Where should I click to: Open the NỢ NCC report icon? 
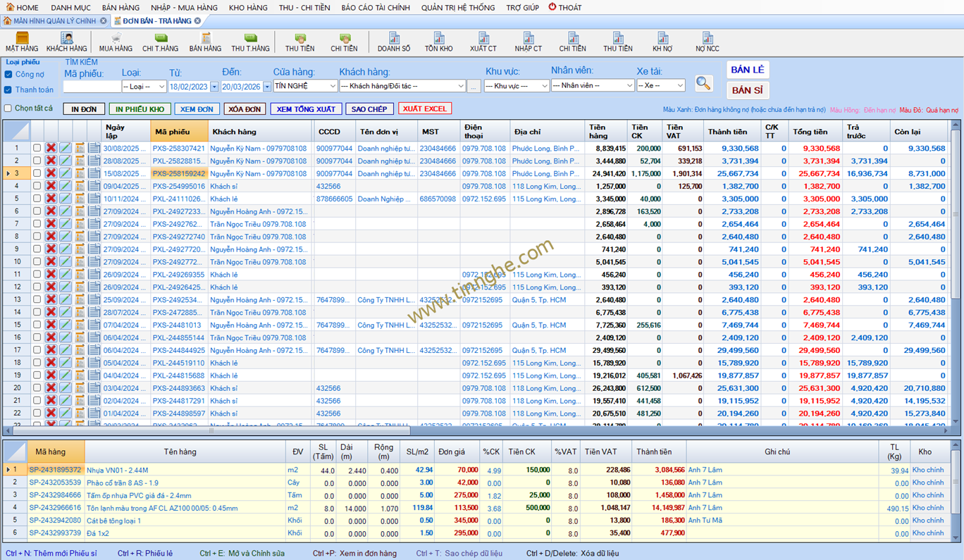coord(707,42)
